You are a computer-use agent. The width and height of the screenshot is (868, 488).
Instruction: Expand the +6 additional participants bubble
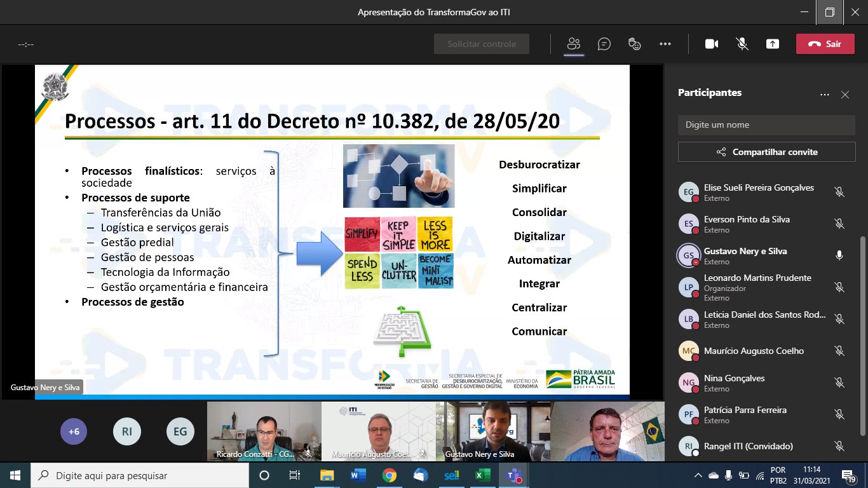pos(74,431)
